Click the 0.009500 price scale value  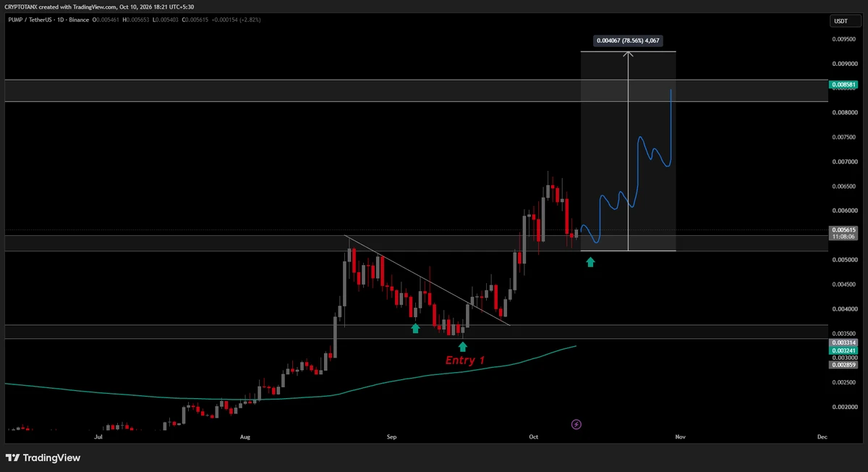click(844, 41)
